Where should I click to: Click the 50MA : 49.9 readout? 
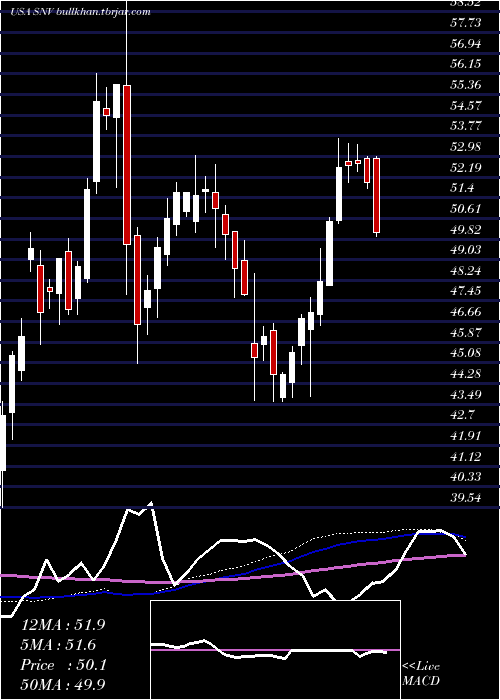coord(63,685)
